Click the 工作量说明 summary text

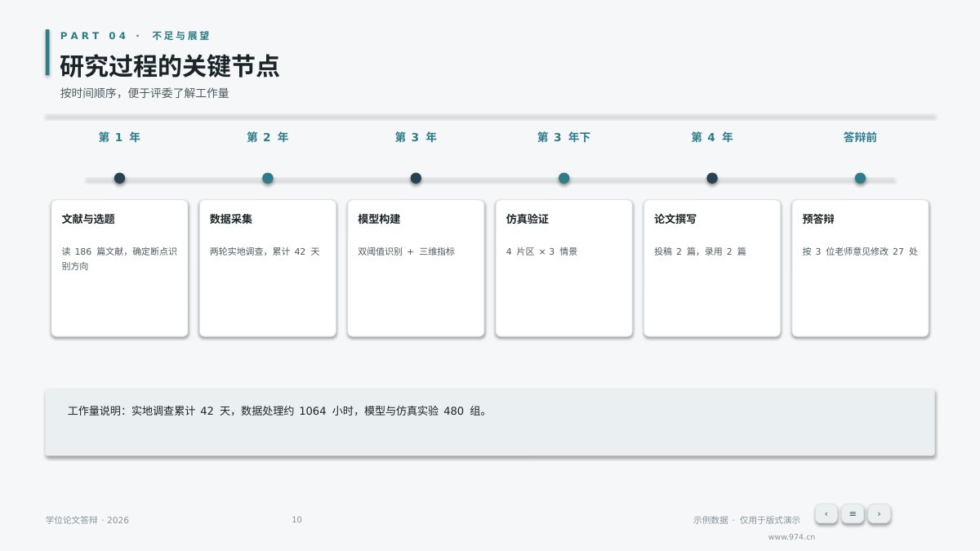tap(278, 411)
